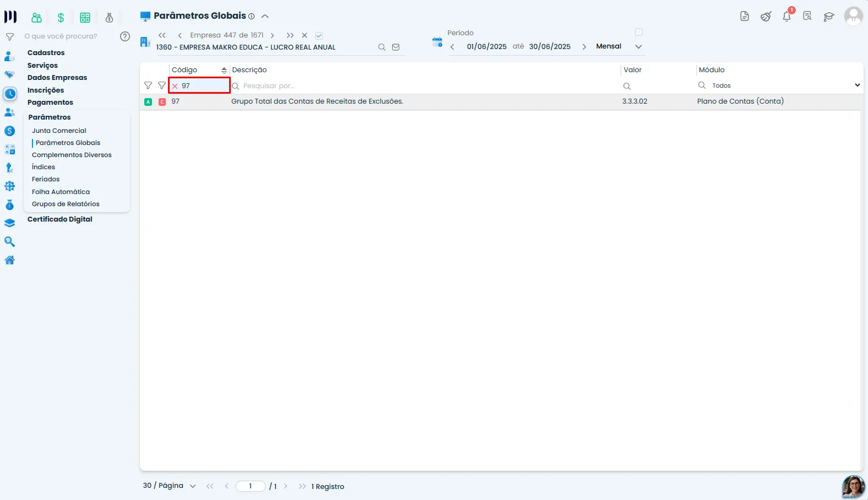Collapse the Parâmetros Globais header chevron

265,16
